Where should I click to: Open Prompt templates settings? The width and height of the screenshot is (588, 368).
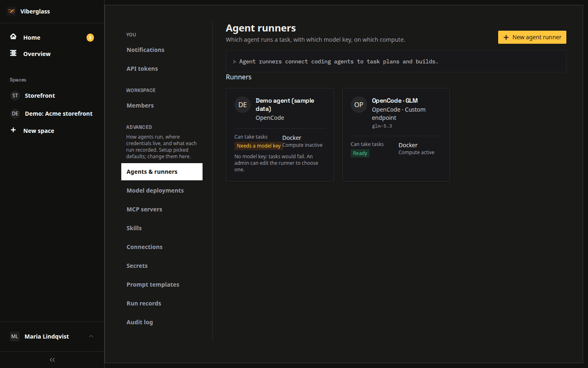(162, 285)
